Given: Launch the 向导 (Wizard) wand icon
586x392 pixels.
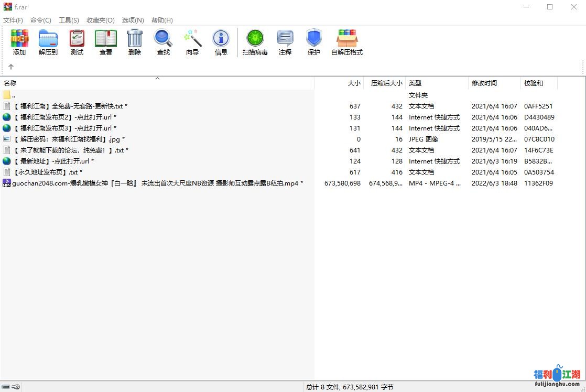Looking at the screenshot, I should pos(192,42).
